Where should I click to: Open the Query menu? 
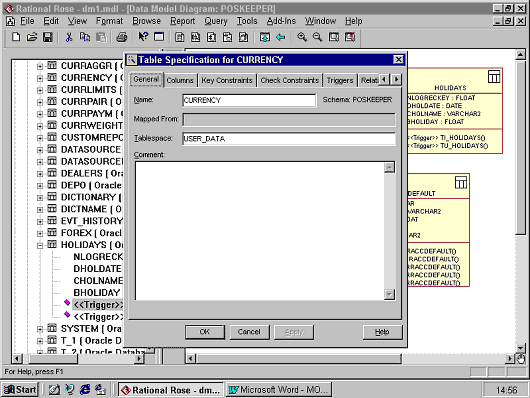[x=216, y=21]
